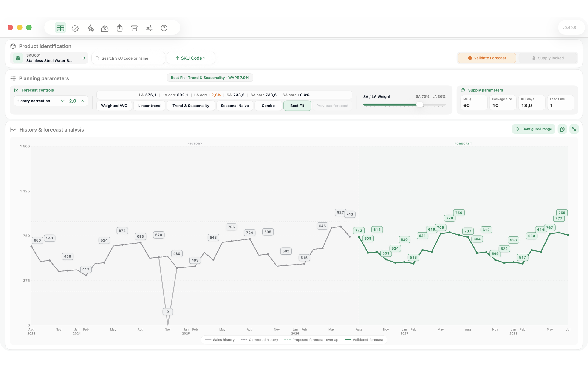
Task: Click the v0.40.8 version label
Action: click(569, 28)
